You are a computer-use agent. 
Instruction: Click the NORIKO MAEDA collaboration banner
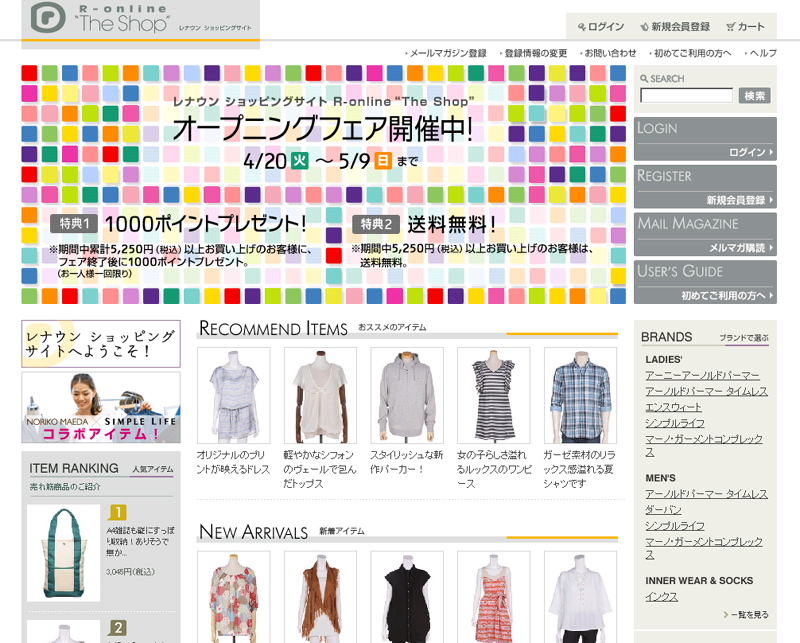coord(101,408)
